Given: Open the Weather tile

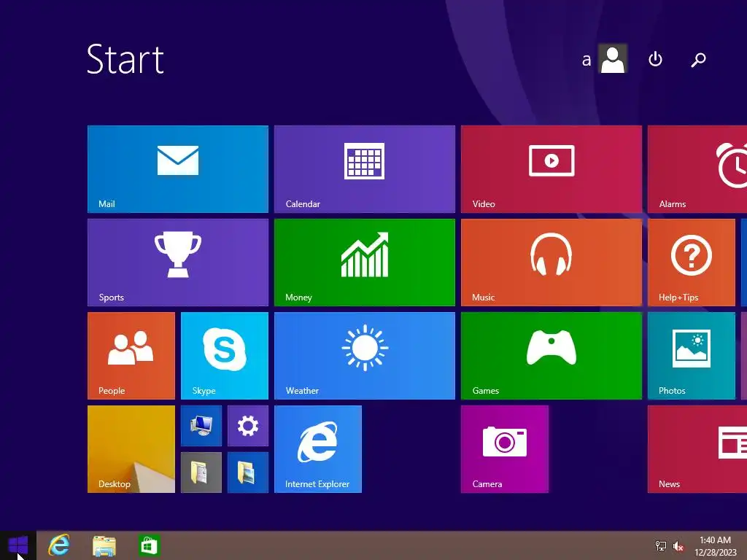Looking at the screenshot, I should [365, 356].
